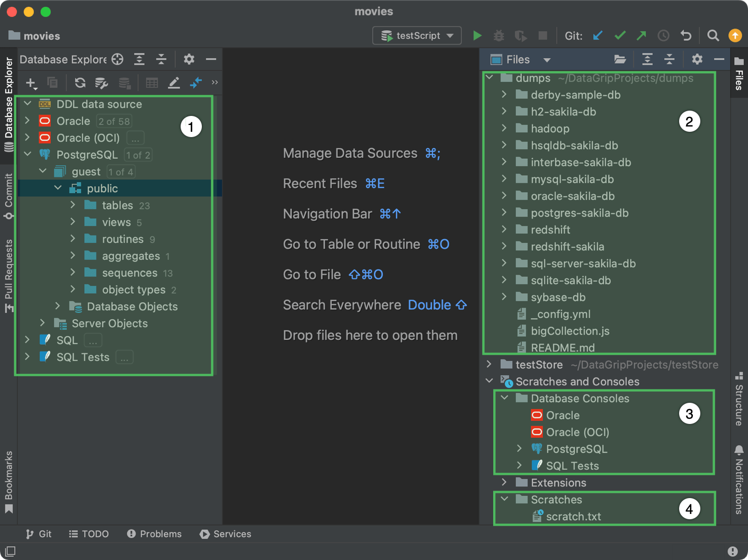
Task: Collapse the PostgreSQL data source node
Action: click(x=28, y=155)
